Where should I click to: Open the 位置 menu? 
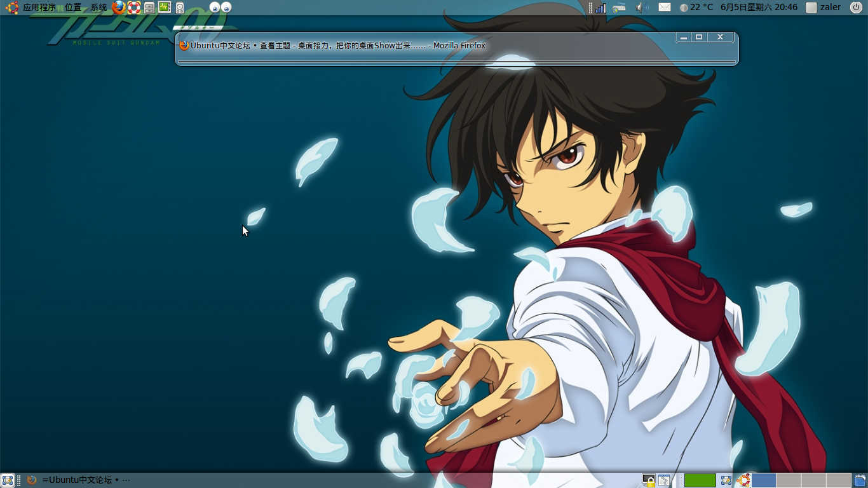[x=73, y=8]
